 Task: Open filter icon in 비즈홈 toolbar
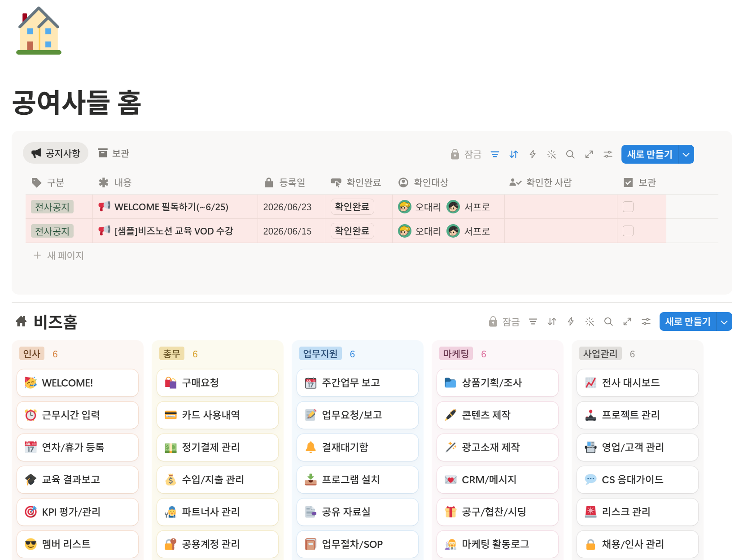[x=533, y=321]
